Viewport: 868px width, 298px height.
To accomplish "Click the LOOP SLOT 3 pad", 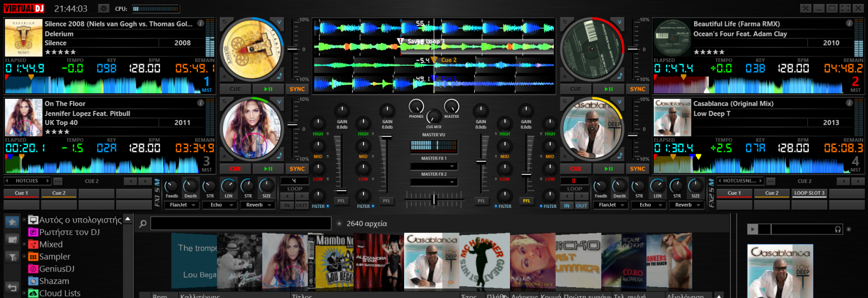I will (x=809, y=193).
